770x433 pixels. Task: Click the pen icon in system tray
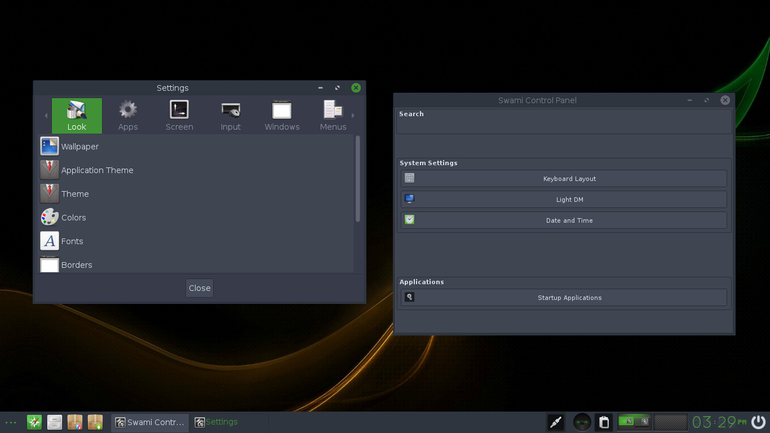click(556, 422)
